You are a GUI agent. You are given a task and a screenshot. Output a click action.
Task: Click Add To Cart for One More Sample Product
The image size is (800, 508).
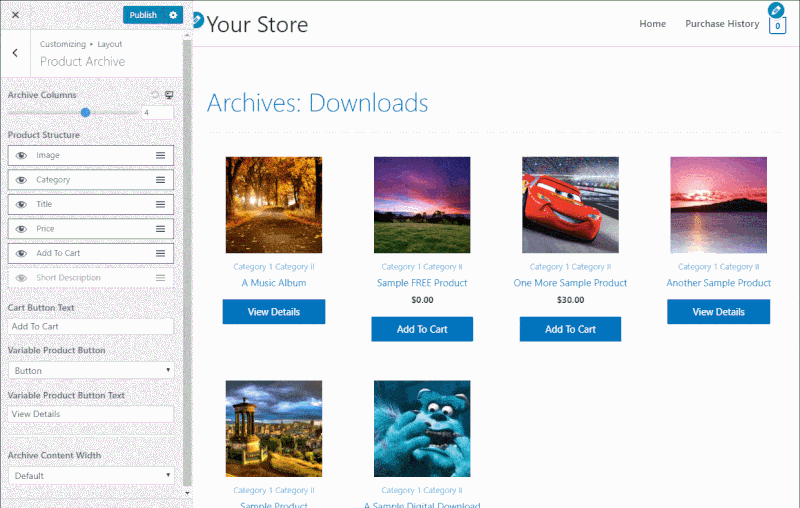coord(570,329)
